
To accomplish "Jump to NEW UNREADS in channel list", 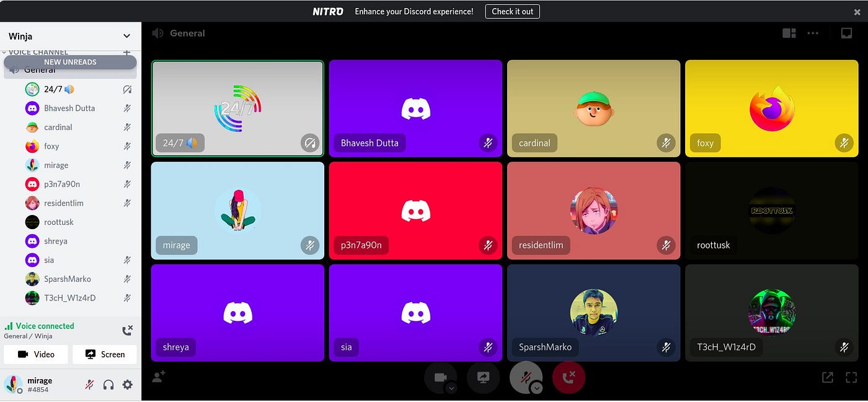I will [x=70, y=62].
